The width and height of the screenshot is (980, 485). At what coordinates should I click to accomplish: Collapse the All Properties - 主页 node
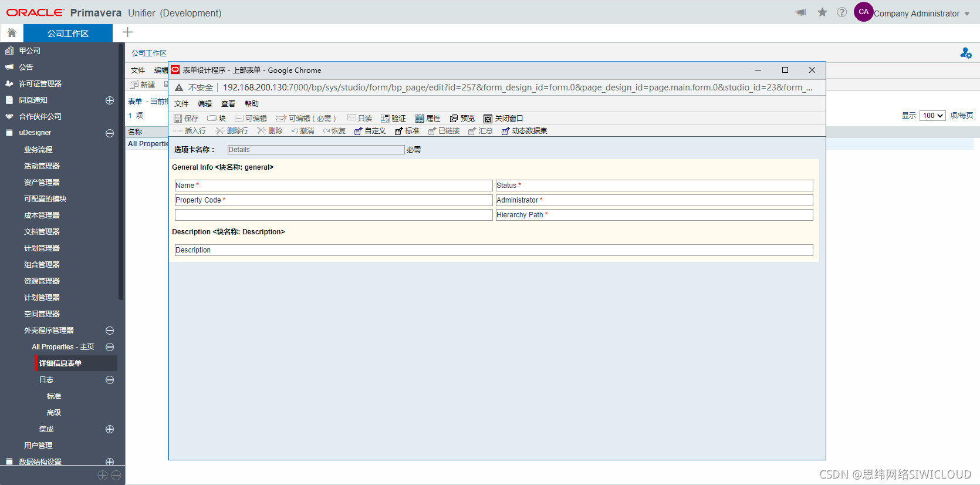[x=110, y=347]
